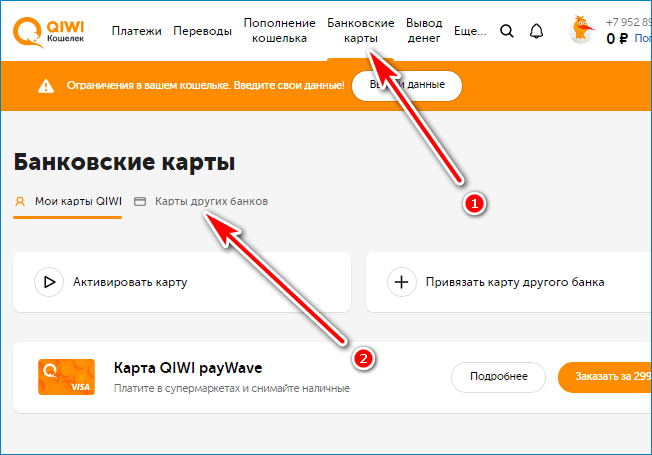652x455 pixels.
Task: Click the card icon beside Карты других банков
Action: coord(140,202)
